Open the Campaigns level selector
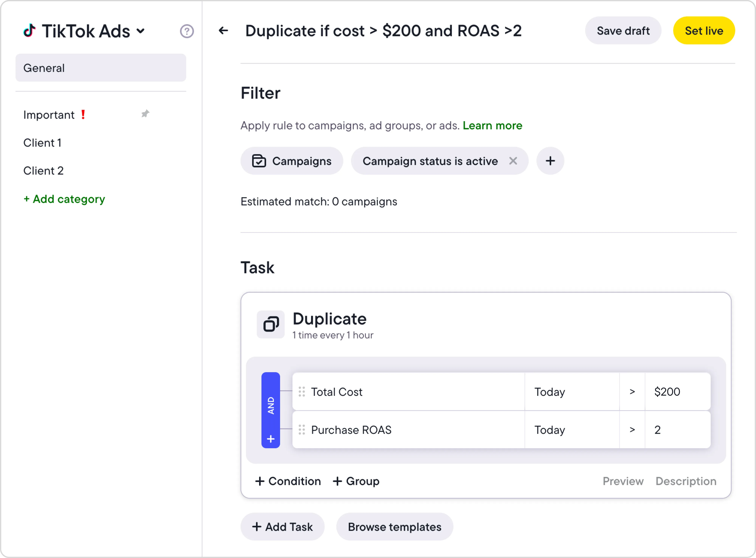This screenshot has width=756, height=558. [x=292, y=161]
